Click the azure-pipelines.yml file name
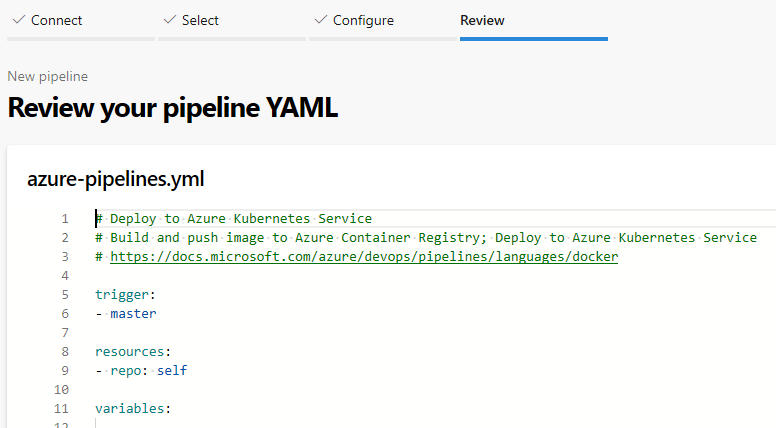 click(115, 179)
